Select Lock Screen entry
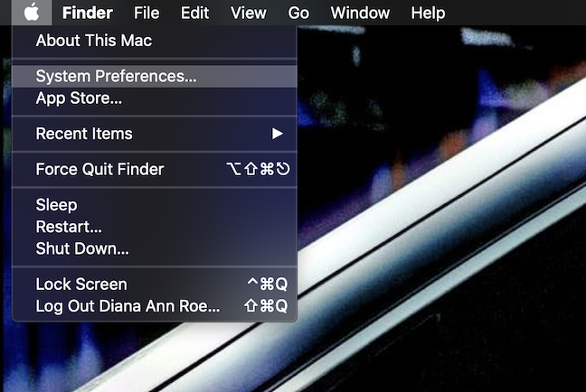 (155, 285)
